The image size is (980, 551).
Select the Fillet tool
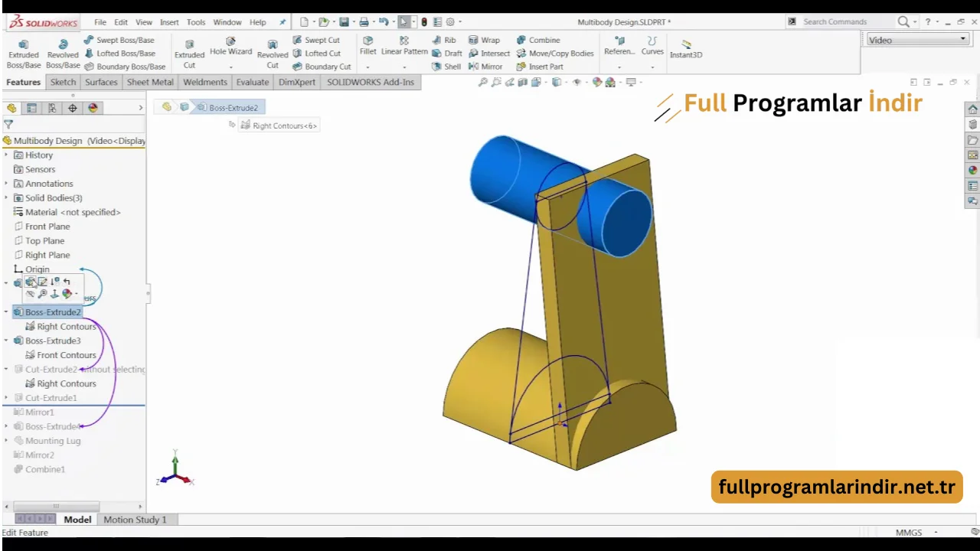[368, 46]
